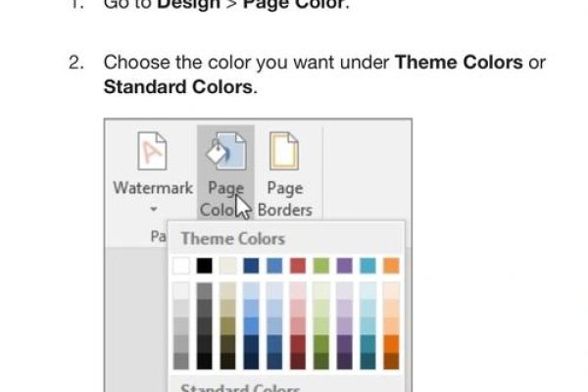Image resolution: width=588 pixels, height=392 pixels.
Task: Pick the darkest shade in the purple column
Action: [344, 361]
